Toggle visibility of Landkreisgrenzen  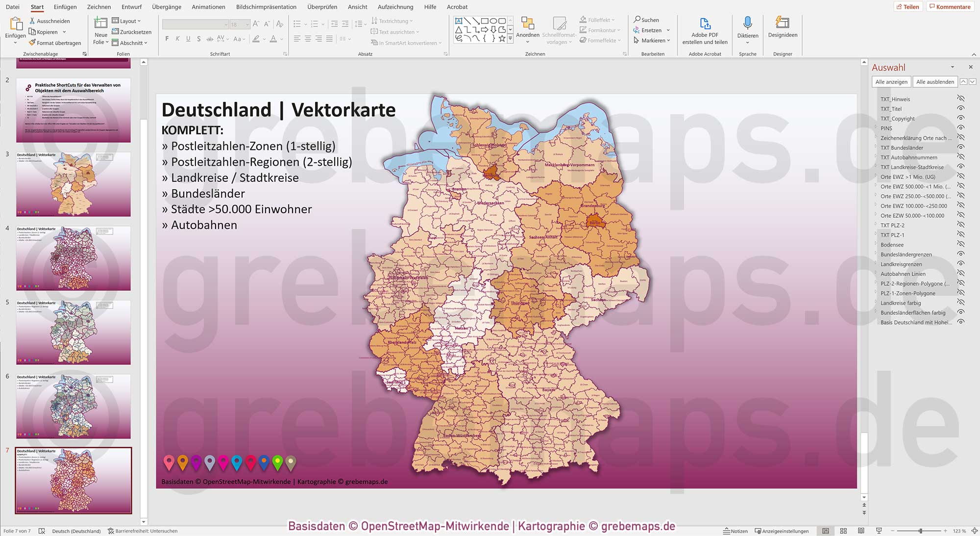(x=960, y=264)
